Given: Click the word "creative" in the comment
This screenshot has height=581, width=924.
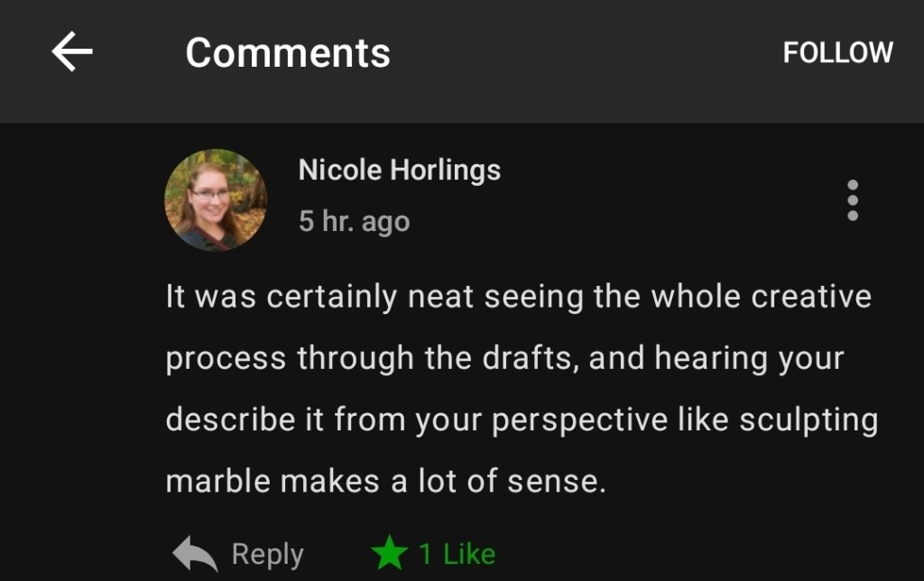Looking at the screenshot, I should (x=814, y=297).
